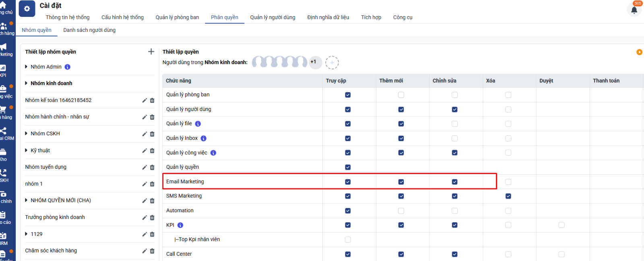Click the plus icon to add permission group
Screen dimensions: 644x261
pyautogui.click(x=151, y=52)
